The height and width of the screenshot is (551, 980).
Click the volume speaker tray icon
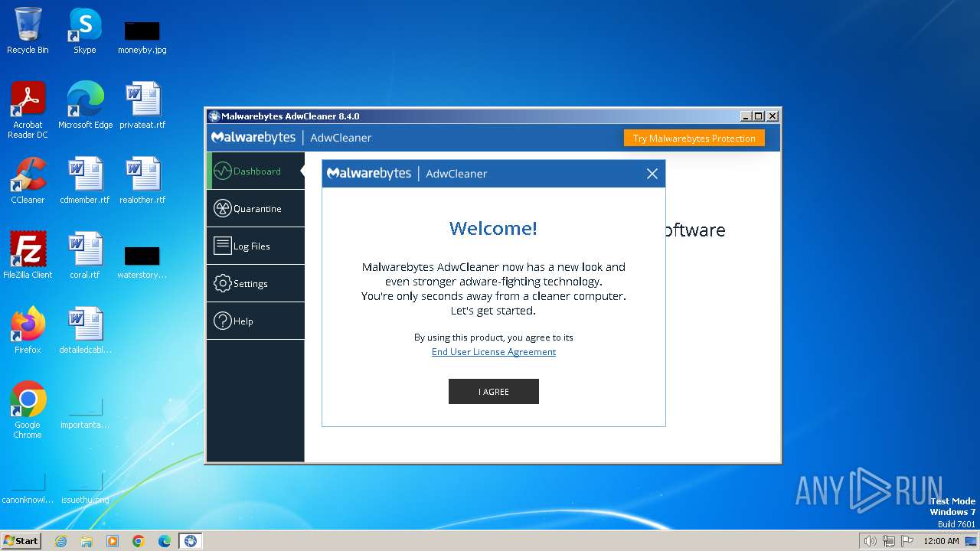pyautogui.click(x=870, y=541)
